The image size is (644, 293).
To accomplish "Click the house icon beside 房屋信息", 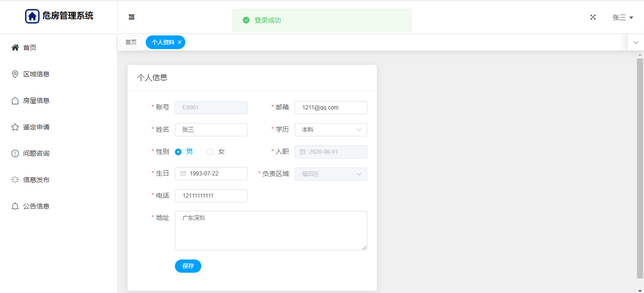I will click(15, 100).
